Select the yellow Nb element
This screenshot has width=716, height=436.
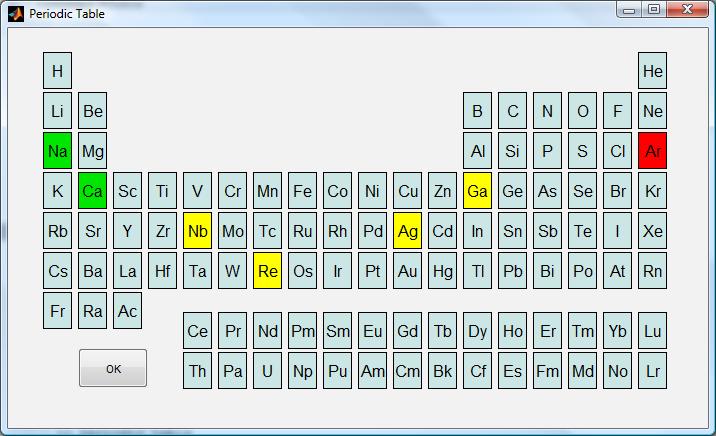tap(197, 231)
